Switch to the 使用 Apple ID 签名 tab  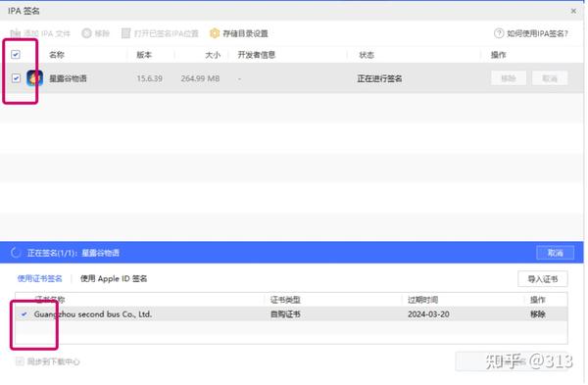[x=114, y=279]
